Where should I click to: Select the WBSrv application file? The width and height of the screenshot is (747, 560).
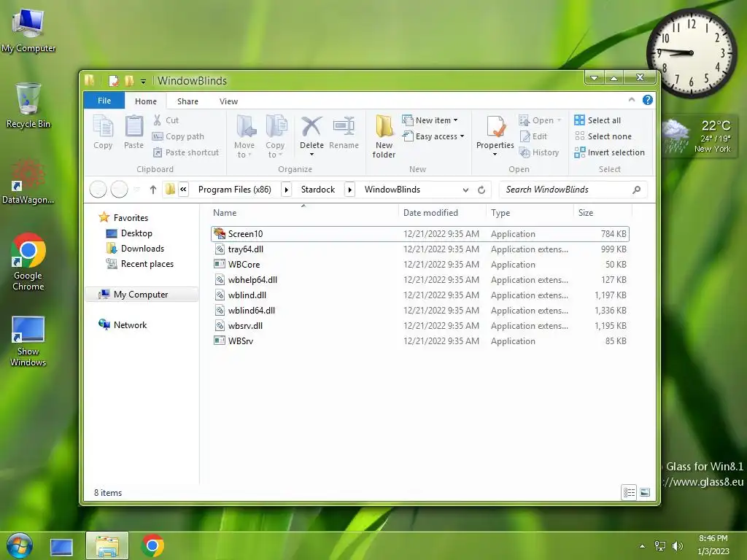coord(419,341)
